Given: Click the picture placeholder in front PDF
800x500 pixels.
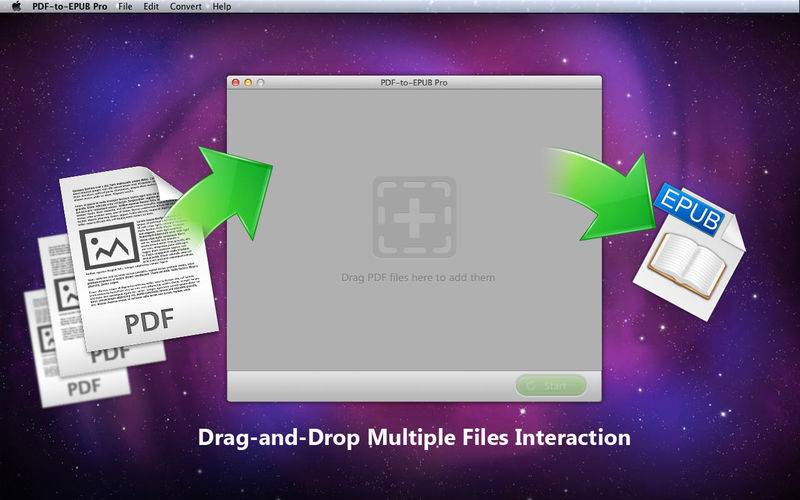Looking at the screenshot, I should click(x=109, y=246).
